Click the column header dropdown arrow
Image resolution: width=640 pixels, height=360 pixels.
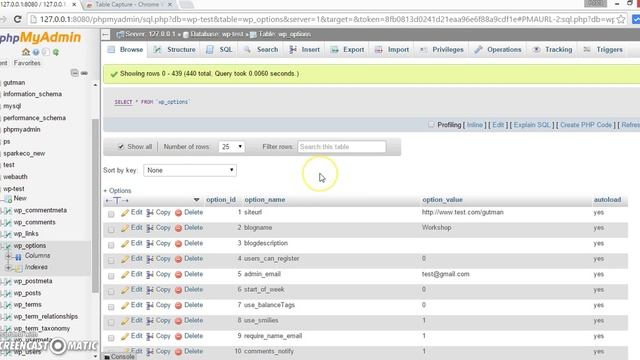(196, 200)
